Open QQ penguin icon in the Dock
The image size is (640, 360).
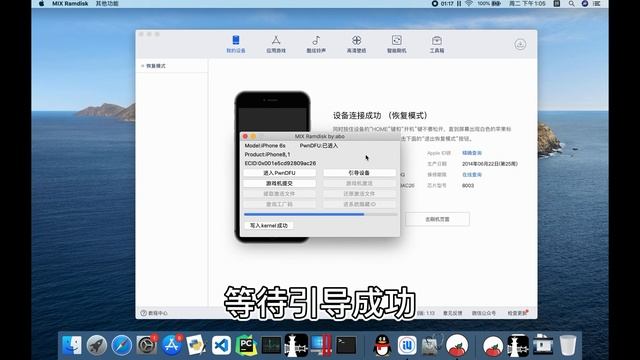382,345
